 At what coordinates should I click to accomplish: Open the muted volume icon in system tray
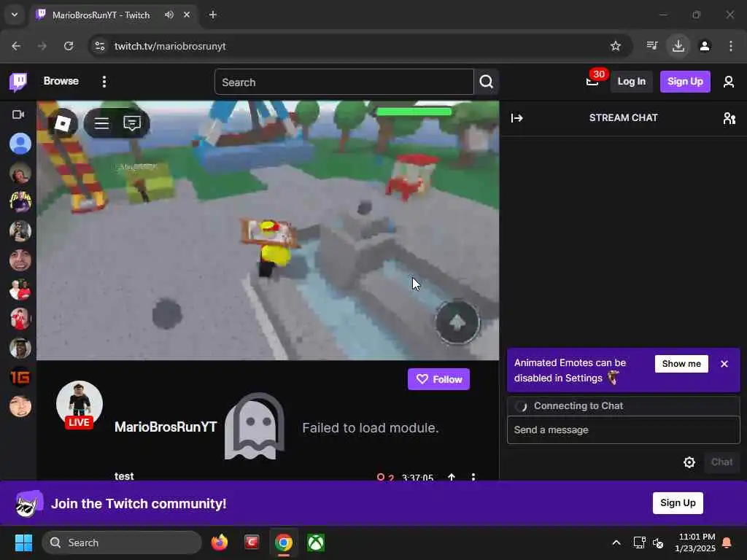[658, 542]
